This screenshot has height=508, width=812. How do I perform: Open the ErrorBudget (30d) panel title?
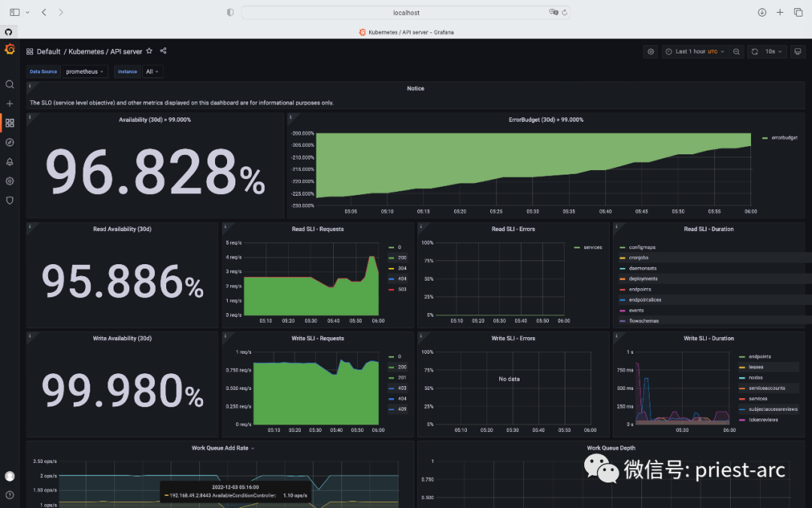[x=546, y=120]
